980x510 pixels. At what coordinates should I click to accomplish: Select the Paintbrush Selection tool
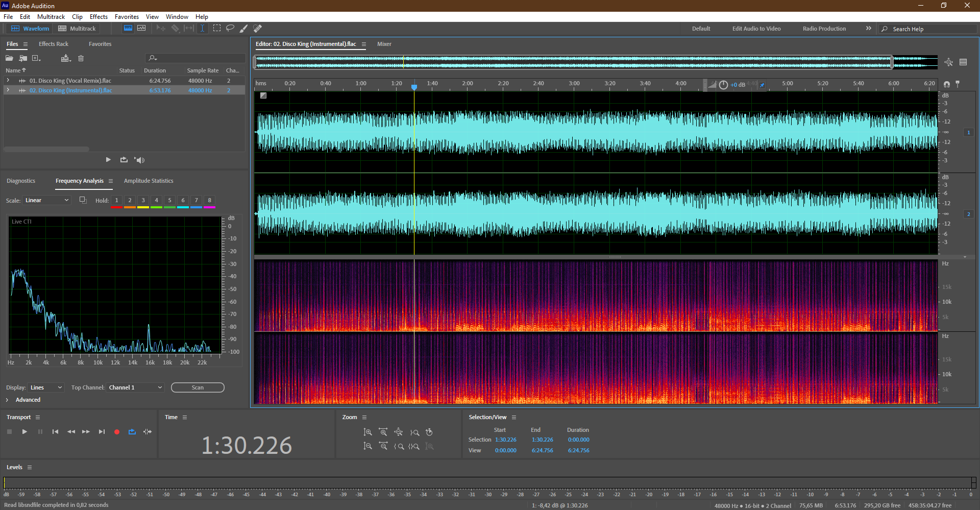pos(244,29)
